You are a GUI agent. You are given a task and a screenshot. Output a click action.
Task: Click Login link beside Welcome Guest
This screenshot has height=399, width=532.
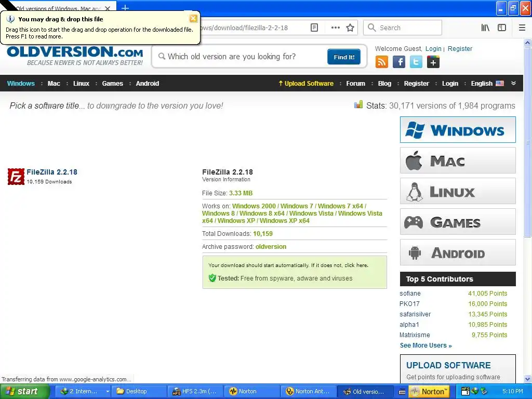pos(433,48)
